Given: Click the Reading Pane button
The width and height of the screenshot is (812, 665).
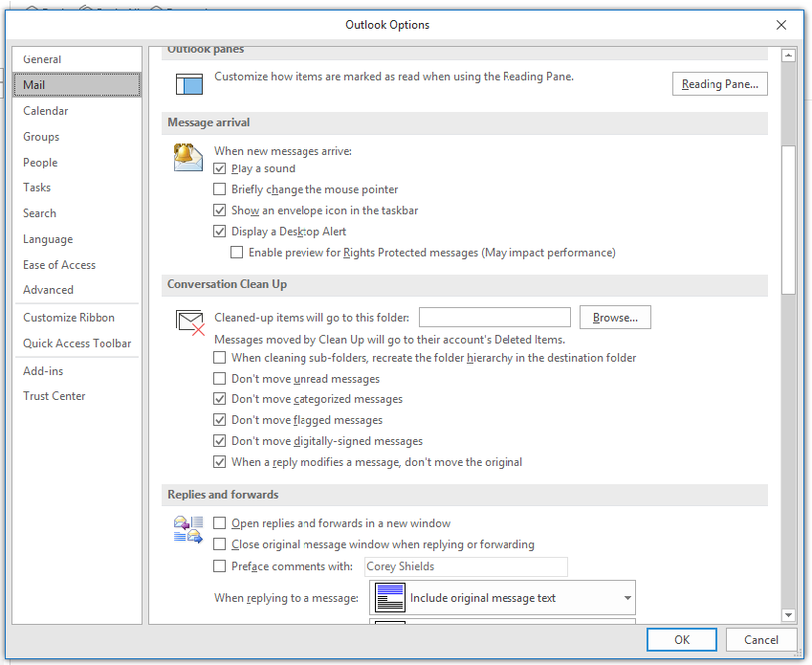Looking at the screenshot, I should pyautogui.click(x=719, y=83).
